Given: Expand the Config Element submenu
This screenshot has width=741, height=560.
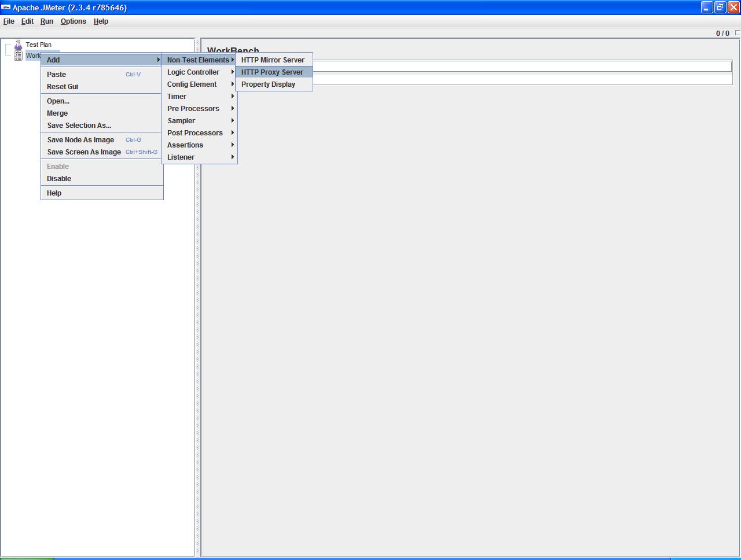Looking at the screenshot, I should (x=199, y=84).
